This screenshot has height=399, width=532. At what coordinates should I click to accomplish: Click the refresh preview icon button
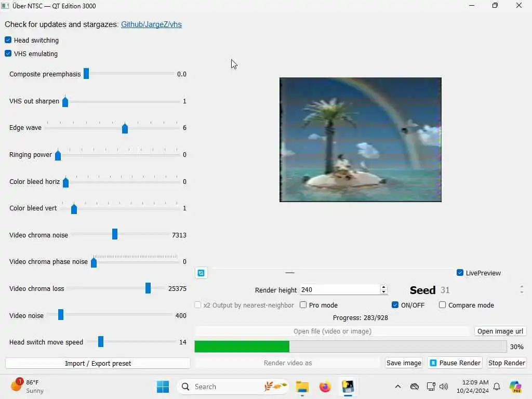[201, 273]
